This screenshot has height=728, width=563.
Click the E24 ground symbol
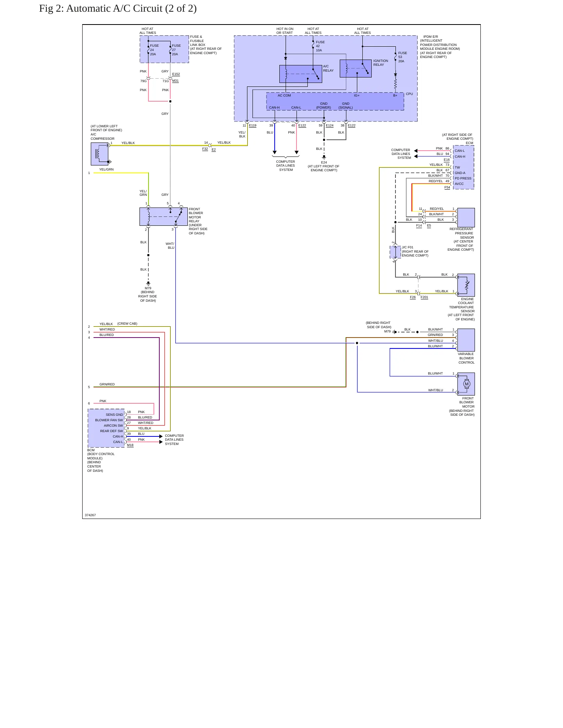(x=324, y=158)
